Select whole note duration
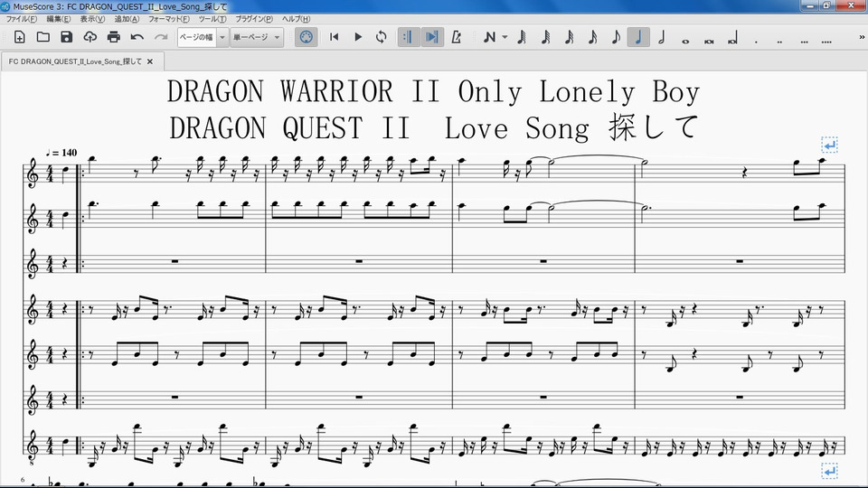The width and height of the screenshot is (868, 488). coord(685,40)
